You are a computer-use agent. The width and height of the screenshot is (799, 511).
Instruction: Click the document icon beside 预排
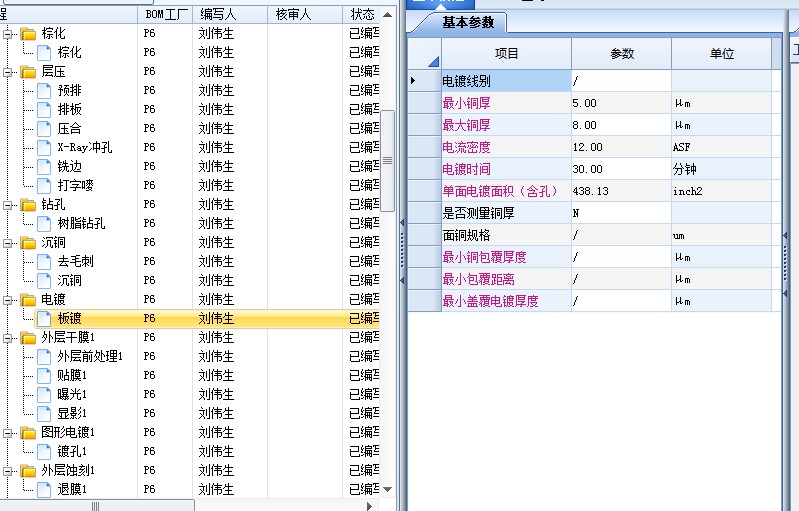[44, 91]
